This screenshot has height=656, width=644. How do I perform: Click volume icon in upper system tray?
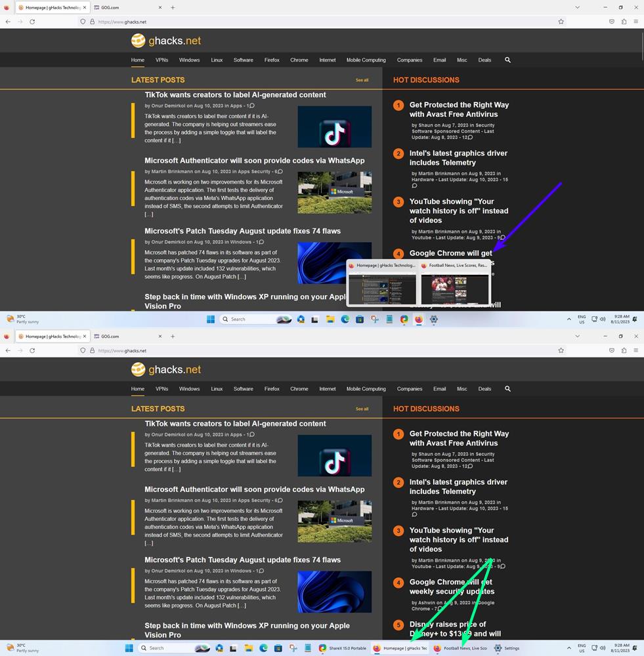(603, 319)
